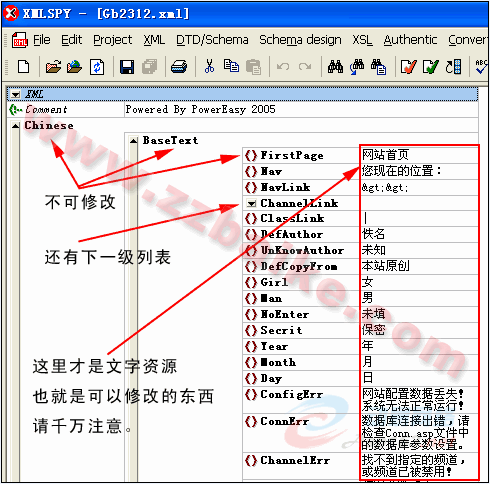
Task: Cut selection with the scissors icon
Action: pos(209,66)
